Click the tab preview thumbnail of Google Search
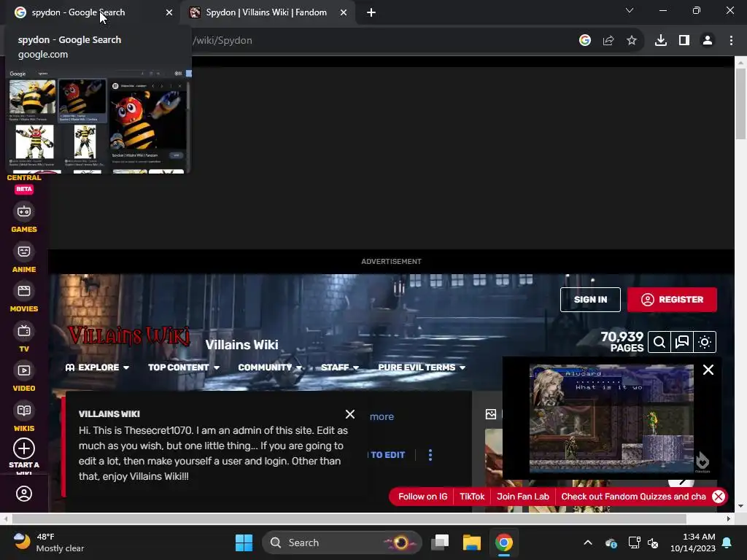Screen dimensions: 747x560 (98, 122)
